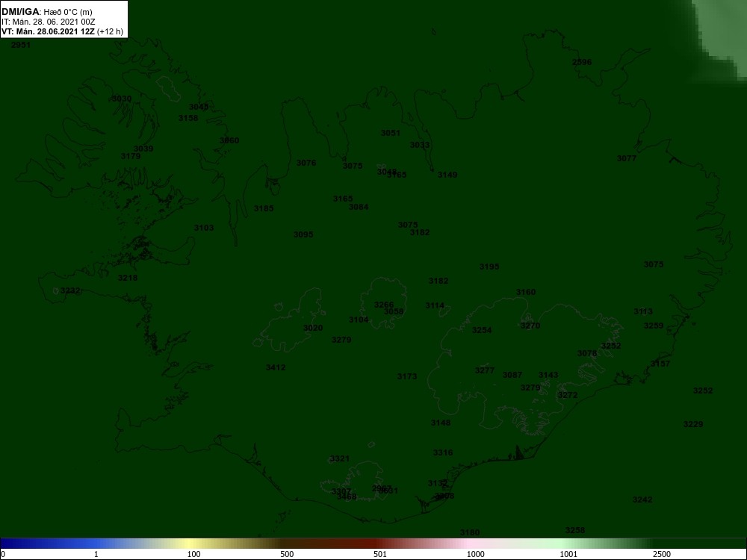Click the color scale label 1000

[475, 554]
